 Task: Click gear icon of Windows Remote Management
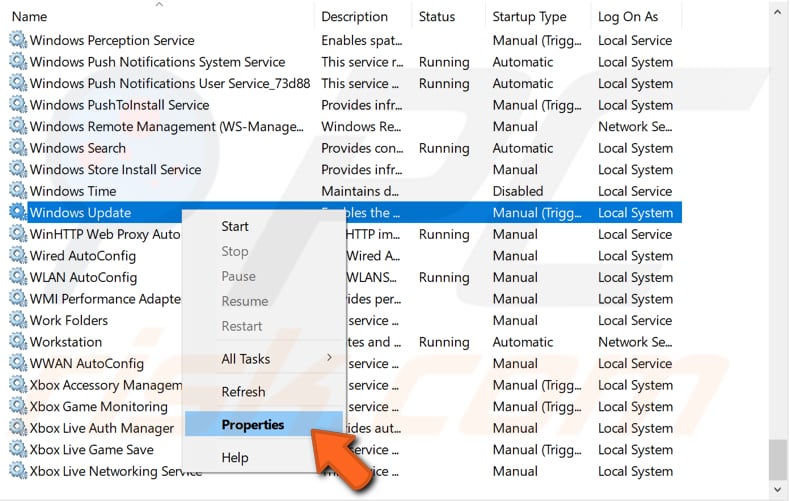[x=18, y=126]
